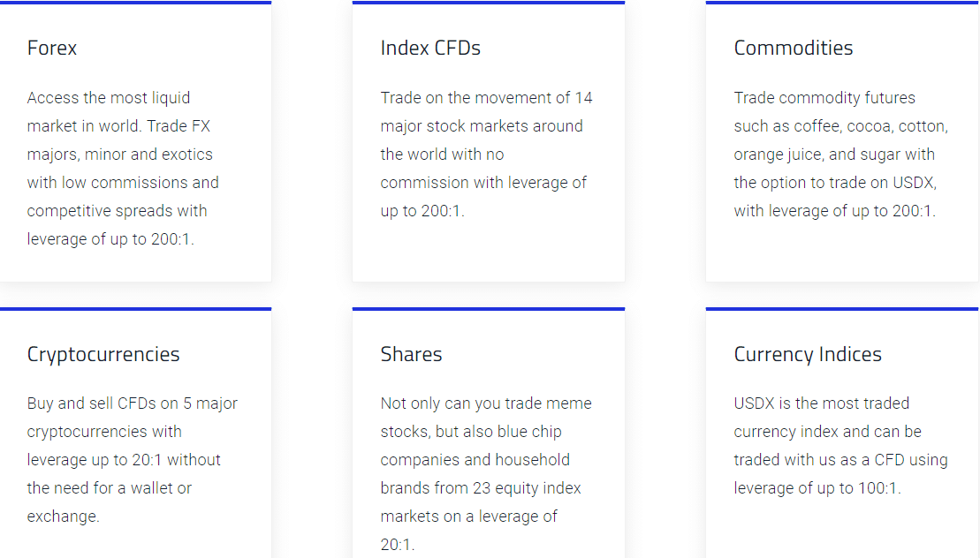Screen dimensions: 980x558
Task: Click the Commodities card heading
Action: coord(794,48)
